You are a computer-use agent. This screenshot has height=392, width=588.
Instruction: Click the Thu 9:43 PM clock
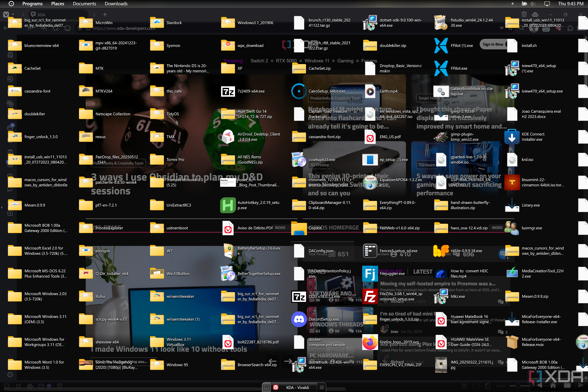(570, 4)
